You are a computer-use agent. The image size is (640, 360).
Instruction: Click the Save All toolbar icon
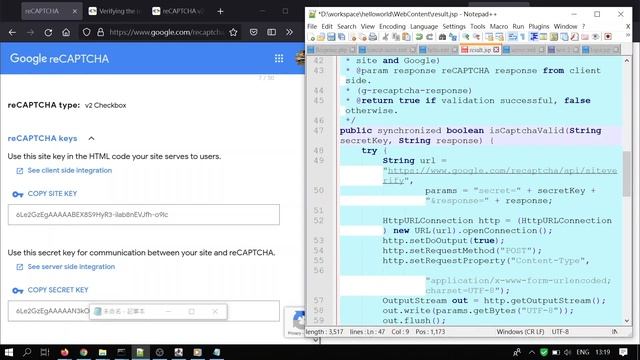tap(341, 37)
